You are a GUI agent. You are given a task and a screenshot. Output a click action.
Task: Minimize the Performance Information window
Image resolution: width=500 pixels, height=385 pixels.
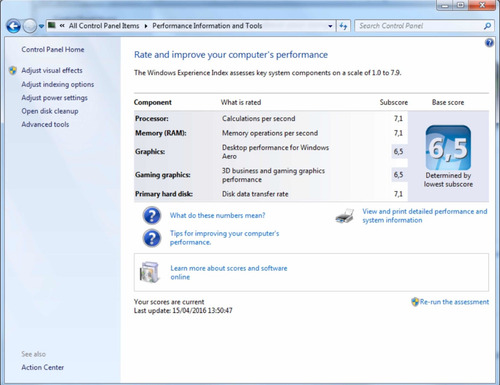445,5
